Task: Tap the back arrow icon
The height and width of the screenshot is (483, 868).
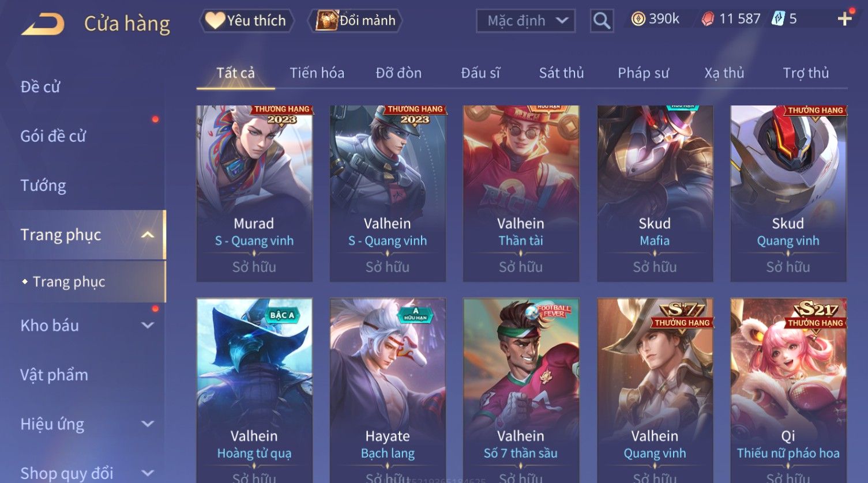Action: [43, 24]
